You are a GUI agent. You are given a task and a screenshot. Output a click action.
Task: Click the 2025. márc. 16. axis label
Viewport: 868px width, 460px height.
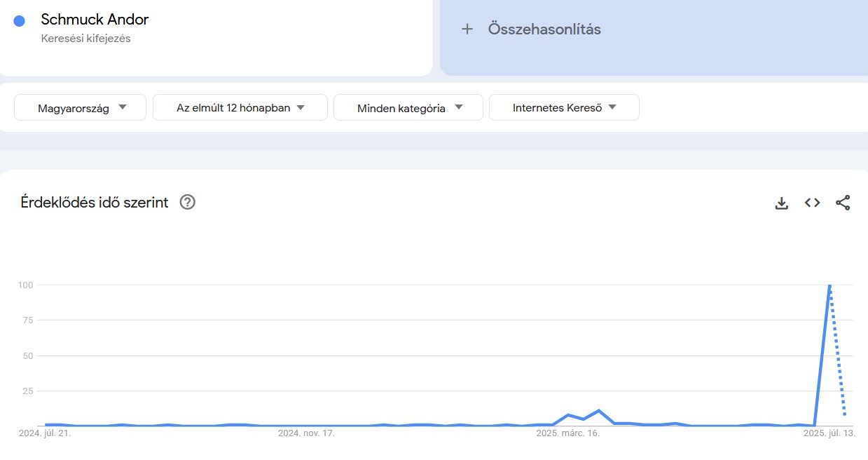[567, 433]
